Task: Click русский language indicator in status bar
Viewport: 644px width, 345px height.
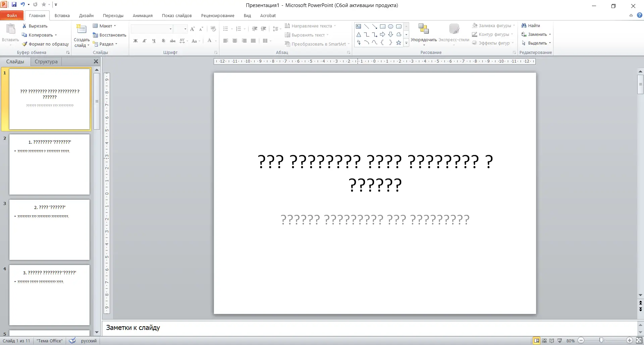Action: tap(89, 341)
